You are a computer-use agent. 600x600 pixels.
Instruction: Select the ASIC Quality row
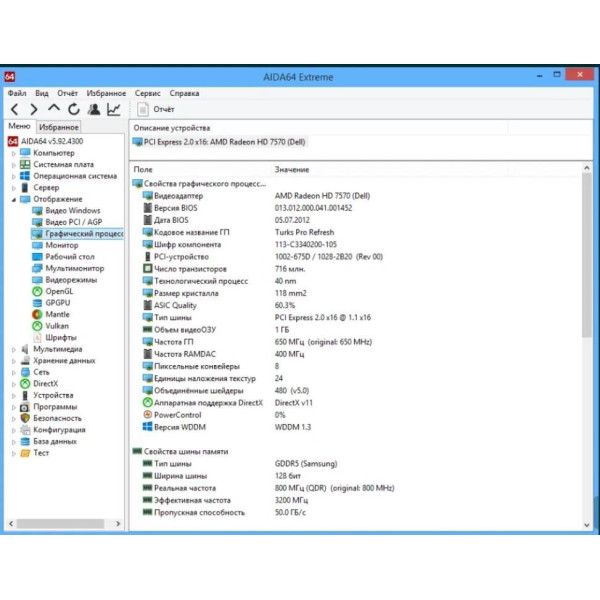pyautogui.click(x=219, y=305)
